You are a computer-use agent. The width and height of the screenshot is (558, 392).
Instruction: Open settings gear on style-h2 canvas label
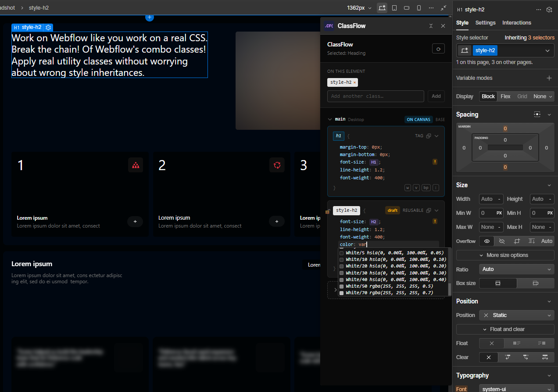[x=49, y=27]
